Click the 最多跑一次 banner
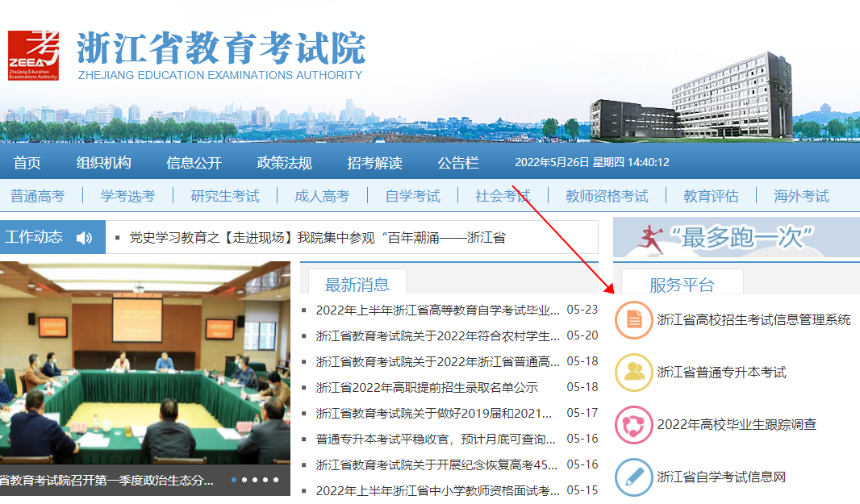 [737, 237]
